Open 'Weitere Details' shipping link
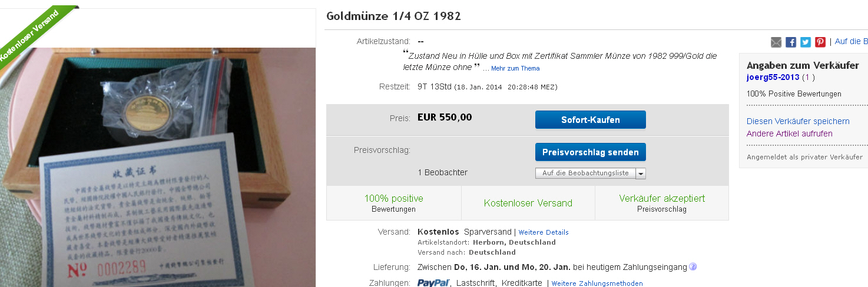Image resolution: width=868 pixels, height=287 pixels. 544,232
